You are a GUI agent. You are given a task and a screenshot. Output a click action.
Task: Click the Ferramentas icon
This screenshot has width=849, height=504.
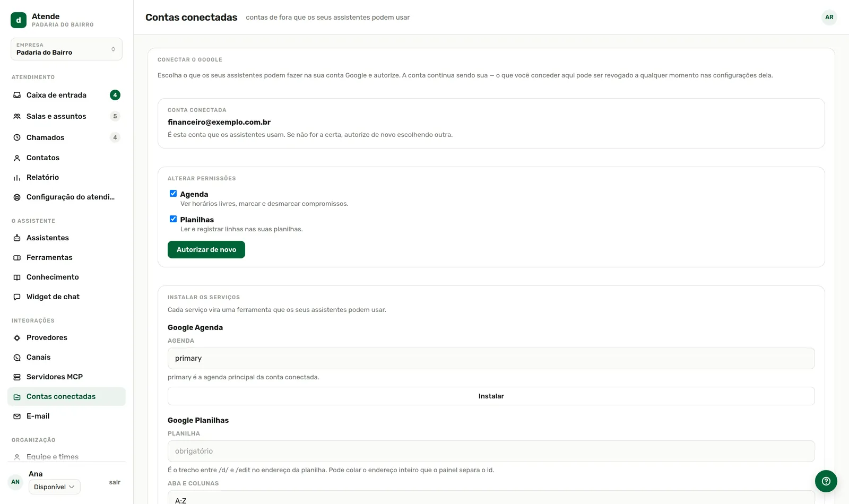point(17,257)
